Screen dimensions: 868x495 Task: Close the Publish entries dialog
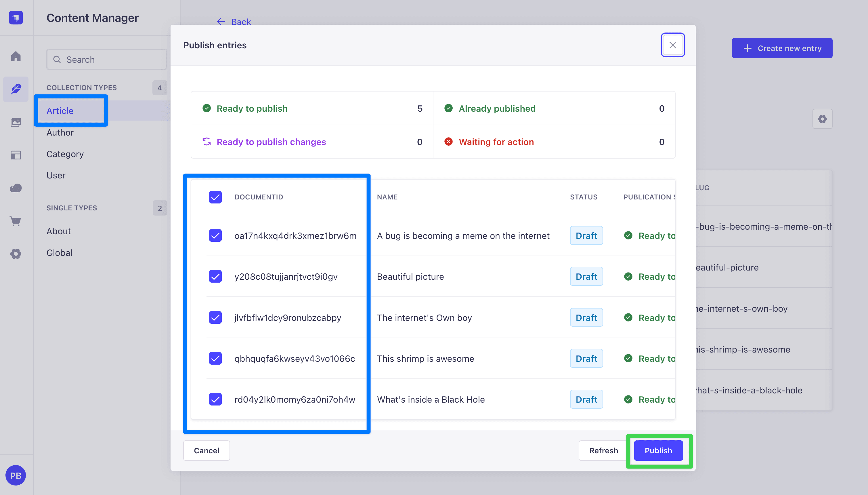pyautogui.click(x=673, y=45)
